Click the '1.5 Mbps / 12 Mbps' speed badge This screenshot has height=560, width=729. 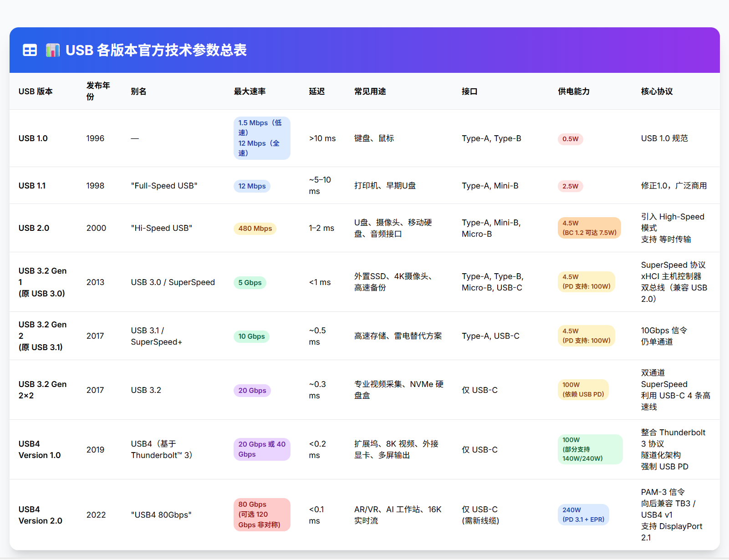(262, 138)
